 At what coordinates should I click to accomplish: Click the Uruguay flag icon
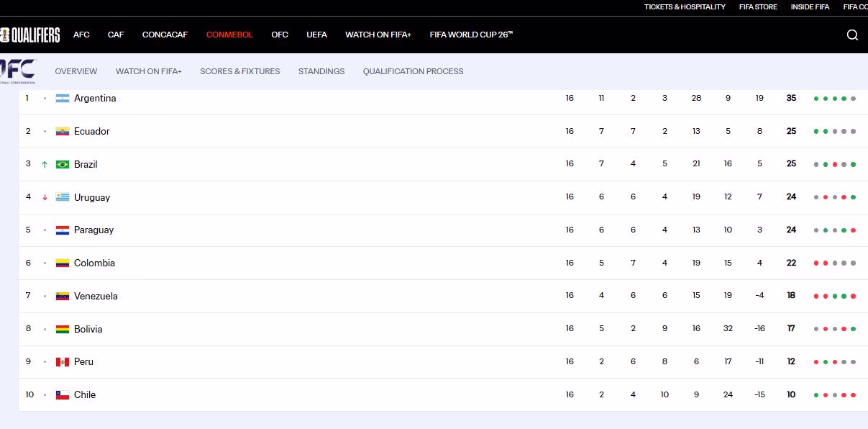pyautogui.click(x=63, y=197)
